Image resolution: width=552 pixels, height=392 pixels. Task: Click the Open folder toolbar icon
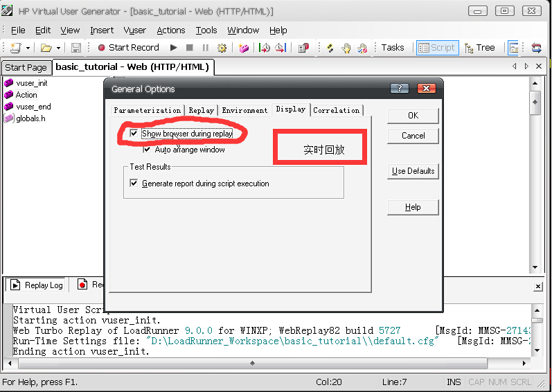pyautogui.click(x=46, y=48)
